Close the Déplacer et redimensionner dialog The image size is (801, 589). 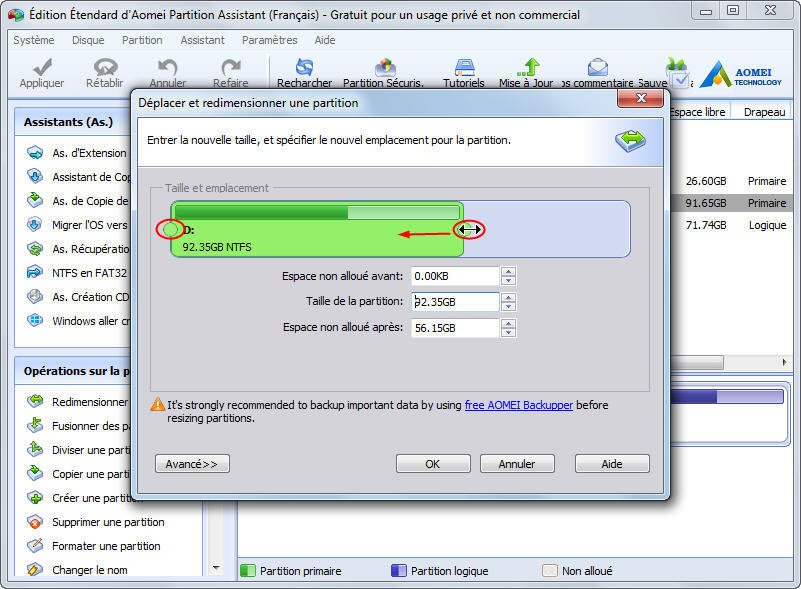(642, 98)
